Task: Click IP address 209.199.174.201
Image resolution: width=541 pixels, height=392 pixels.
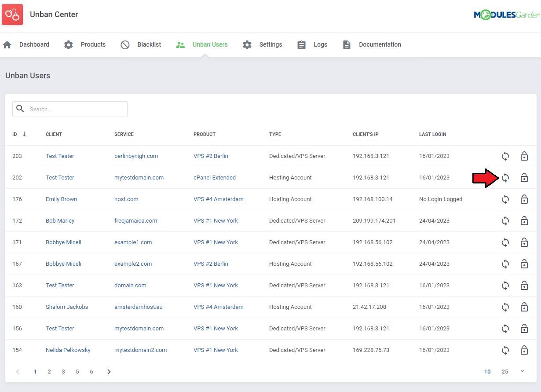Action: click(x=374, y=221)
